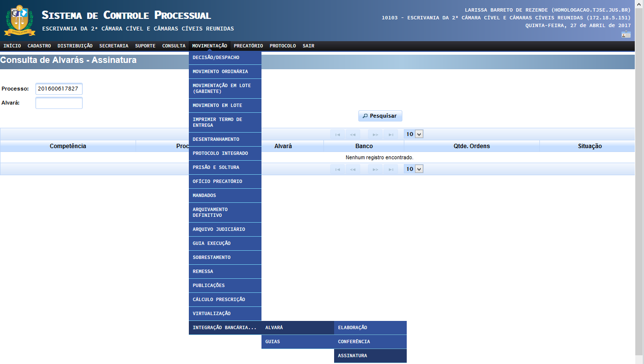Expand the Integração Bancária submenu entry
644x364 pixels.
coord(225,328)
